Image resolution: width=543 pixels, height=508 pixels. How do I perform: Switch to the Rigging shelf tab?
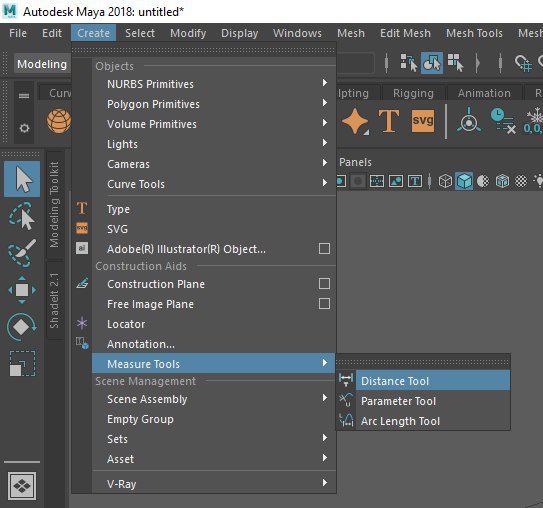click(x=413, y=93)
